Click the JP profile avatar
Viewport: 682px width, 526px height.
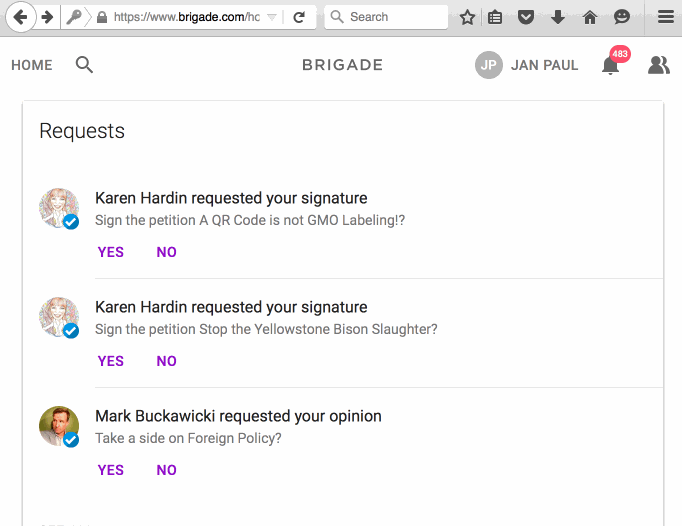click(489, 65)
